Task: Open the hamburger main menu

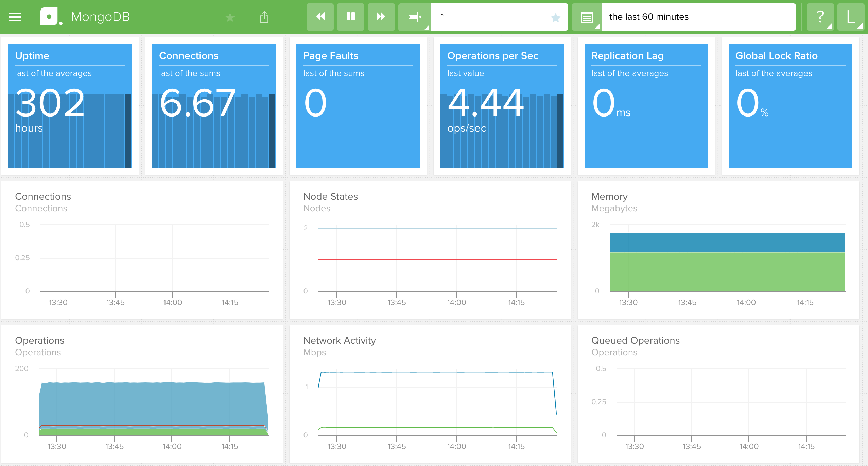Action: (x=15, y=17)
